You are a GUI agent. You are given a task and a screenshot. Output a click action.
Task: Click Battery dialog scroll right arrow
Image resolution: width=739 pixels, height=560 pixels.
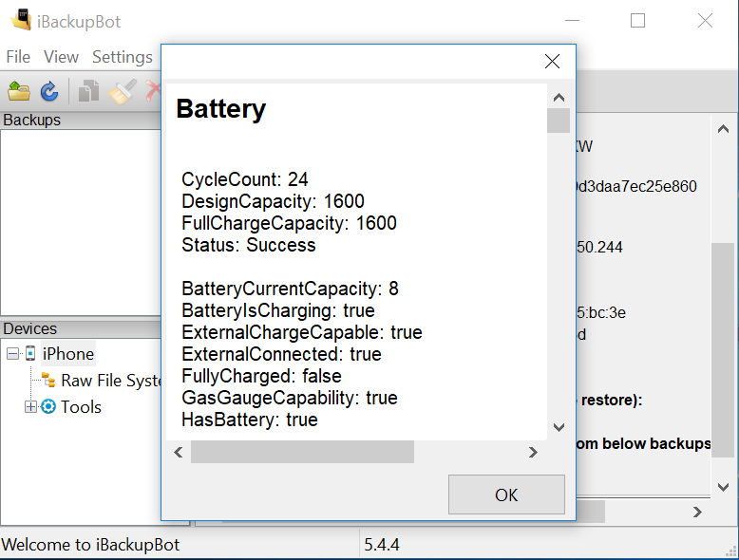point(533,452)
